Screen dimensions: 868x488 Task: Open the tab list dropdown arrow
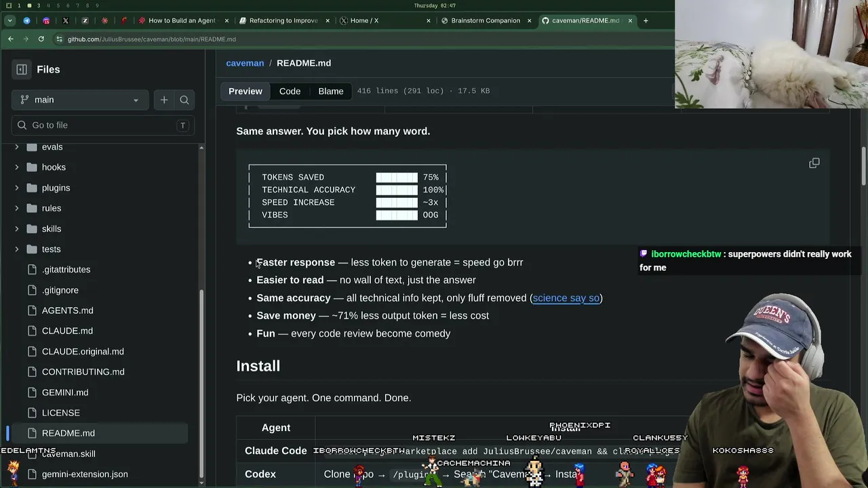(x=9, y=20)
